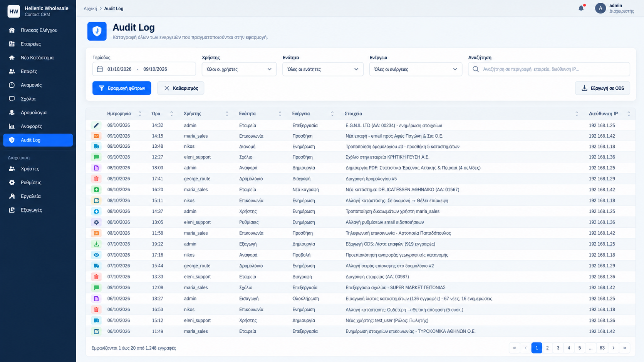The image size is (644, 362).
Task: Click the comment icon on the ΚΡΗΤΙΚΗ ΓΕΥΣΗ row
Action: pos(96,157)
